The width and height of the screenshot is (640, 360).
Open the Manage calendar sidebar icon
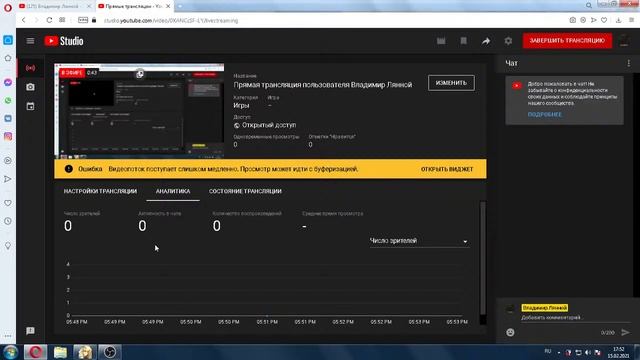point(30,106)
